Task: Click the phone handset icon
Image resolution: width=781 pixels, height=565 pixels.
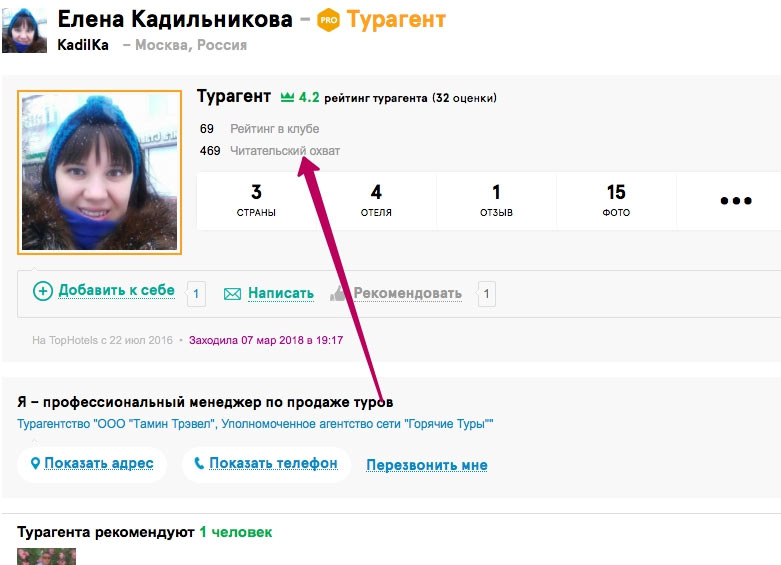Action: point(199,463)
